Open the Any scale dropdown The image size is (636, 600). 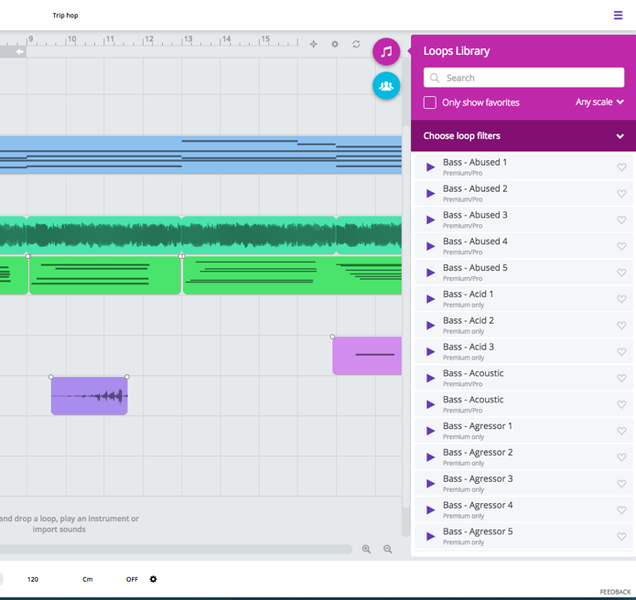[599, 102]
